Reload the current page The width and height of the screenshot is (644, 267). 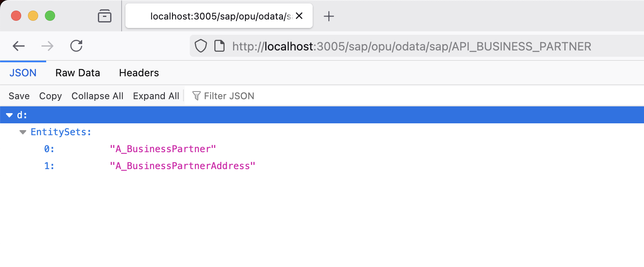76,46
